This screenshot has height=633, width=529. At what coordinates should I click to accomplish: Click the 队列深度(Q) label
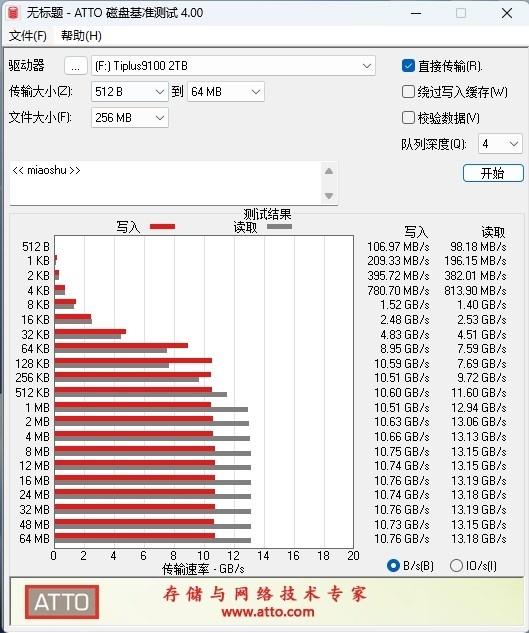click(434, 144)
